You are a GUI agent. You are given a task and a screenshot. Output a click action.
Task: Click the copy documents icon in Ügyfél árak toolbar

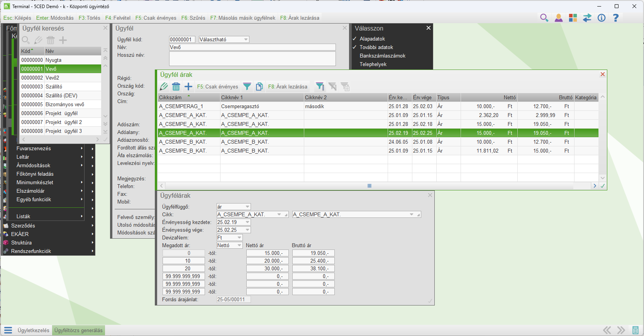point(259,87)
